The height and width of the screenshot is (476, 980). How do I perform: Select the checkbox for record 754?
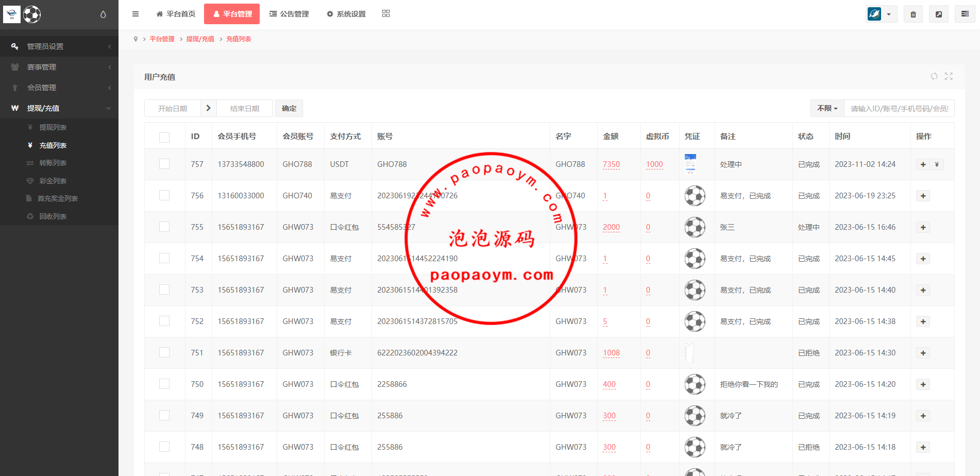coord(164,258)
